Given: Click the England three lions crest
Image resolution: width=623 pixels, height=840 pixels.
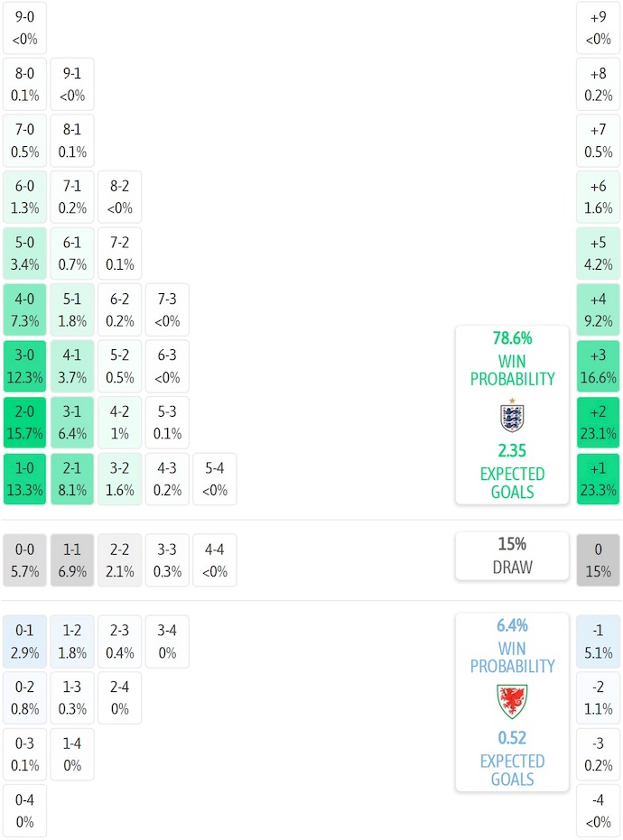Looking at the screenshot, I should 512,416.
